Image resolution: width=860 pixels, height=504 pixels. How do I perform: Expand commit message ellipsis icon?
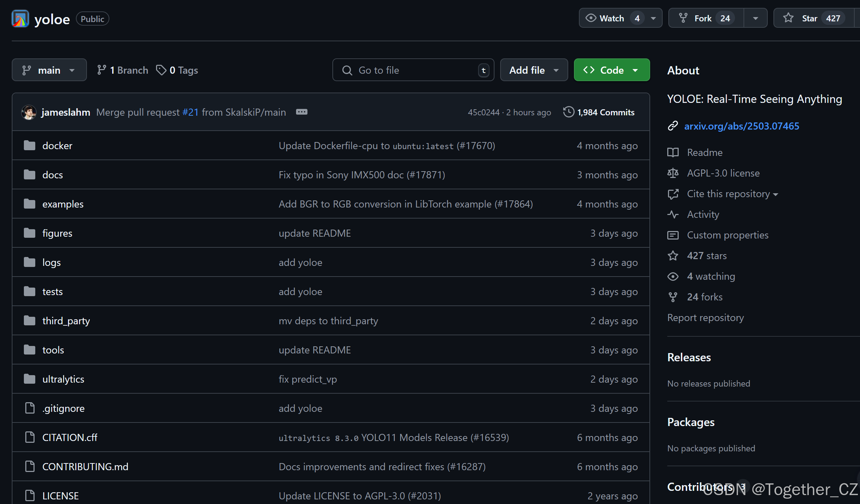301,112
